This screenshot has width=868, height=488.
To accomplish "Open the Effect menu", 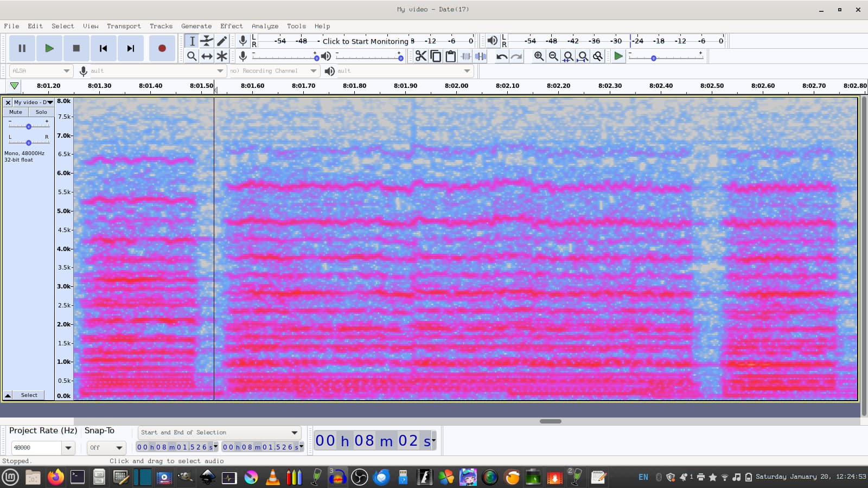I will point(231,26).
